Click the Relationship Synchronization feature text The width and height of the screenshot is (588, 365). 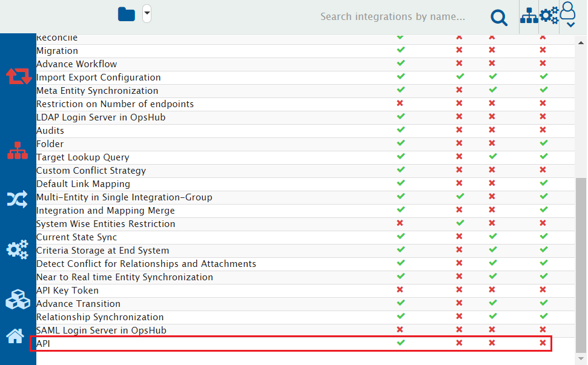coord(100,317)
